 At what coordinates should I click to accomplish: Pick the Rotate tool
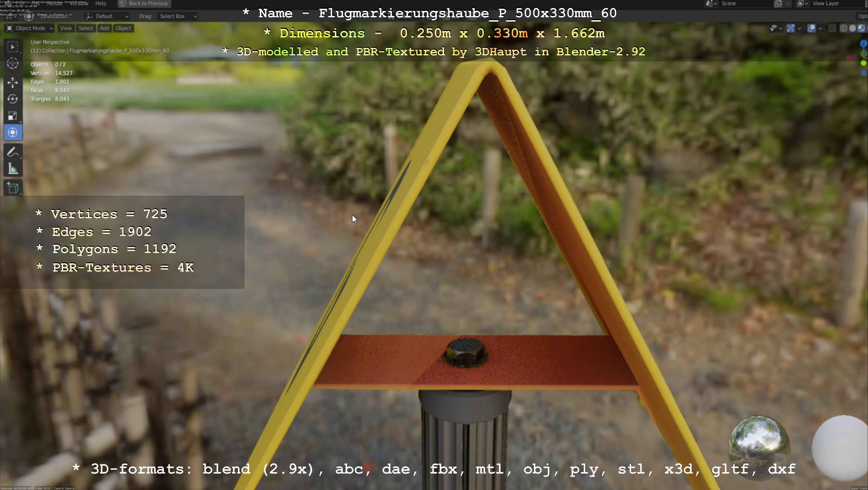(12, 99)
